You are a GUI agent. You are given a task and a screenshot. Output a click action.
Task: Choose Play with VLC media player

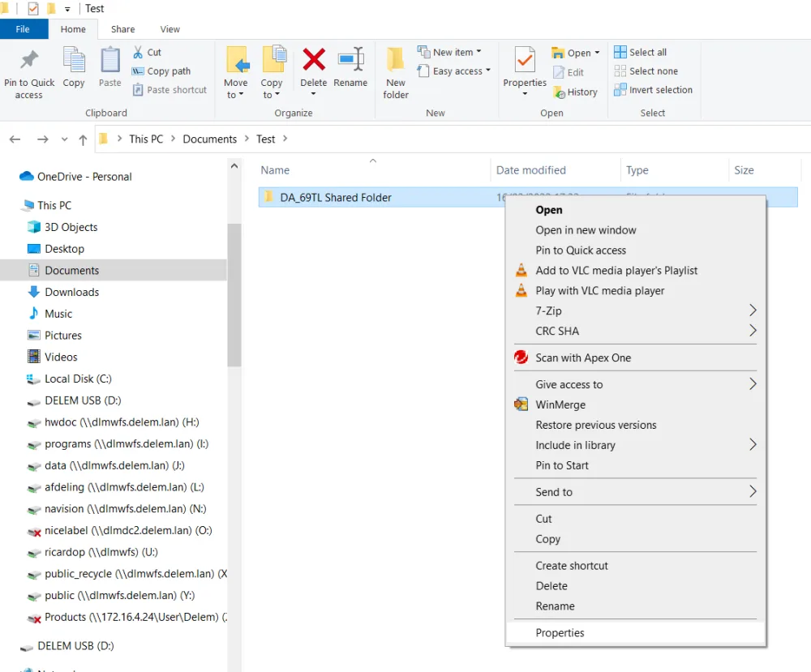click(x=636, y=290)
